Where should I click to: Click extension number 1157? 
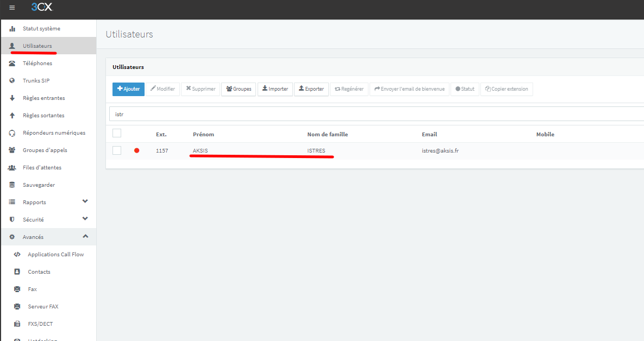(x=162, y=150)
